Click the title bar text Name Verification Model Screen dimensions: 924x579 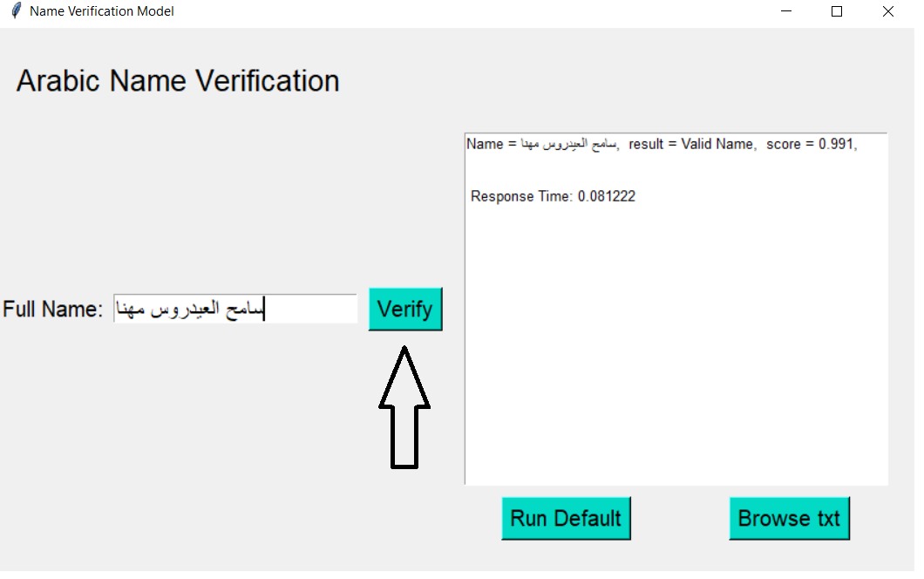point(100,11)
